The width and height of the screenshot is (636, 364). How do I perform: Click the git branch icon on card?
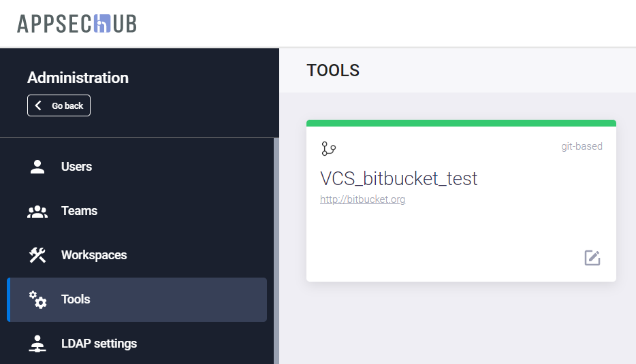click(x=328, y=148)
